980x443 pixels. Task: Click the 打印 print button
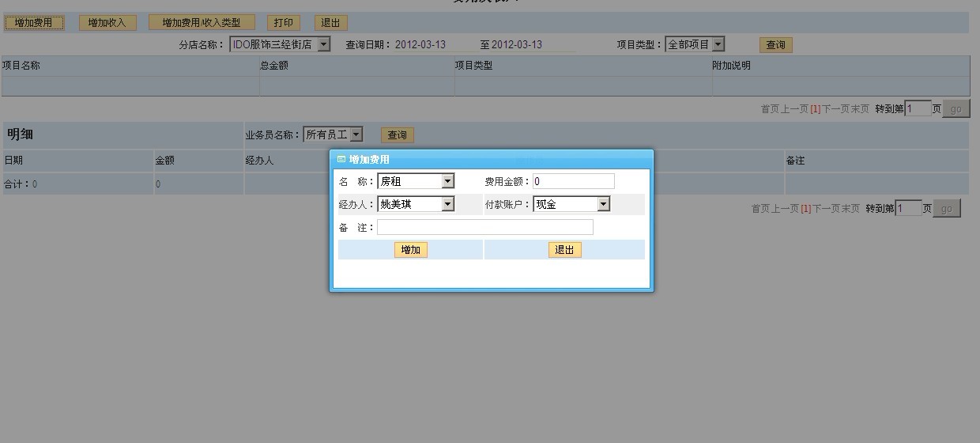click(x=284, y=23)
